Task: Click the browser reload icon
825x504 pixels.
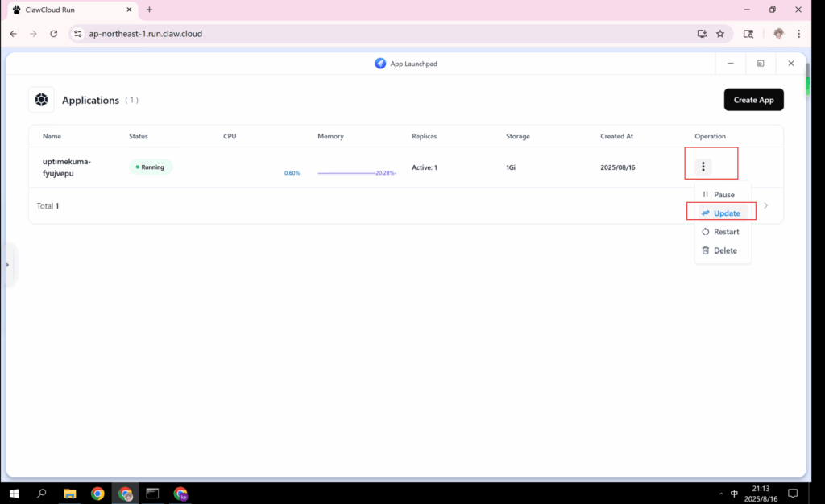Action: 54,34
